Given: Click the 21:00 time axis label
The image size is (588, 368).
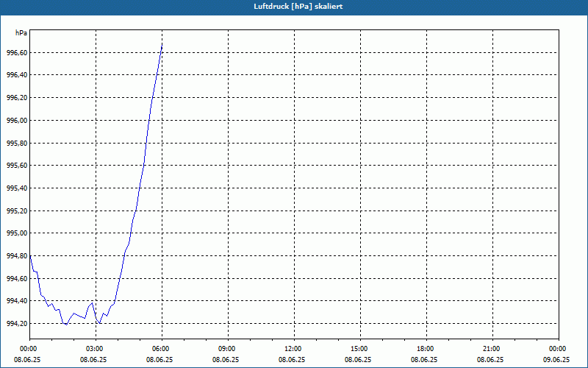Looking at the screenshot, I should (x=490, y=349).
